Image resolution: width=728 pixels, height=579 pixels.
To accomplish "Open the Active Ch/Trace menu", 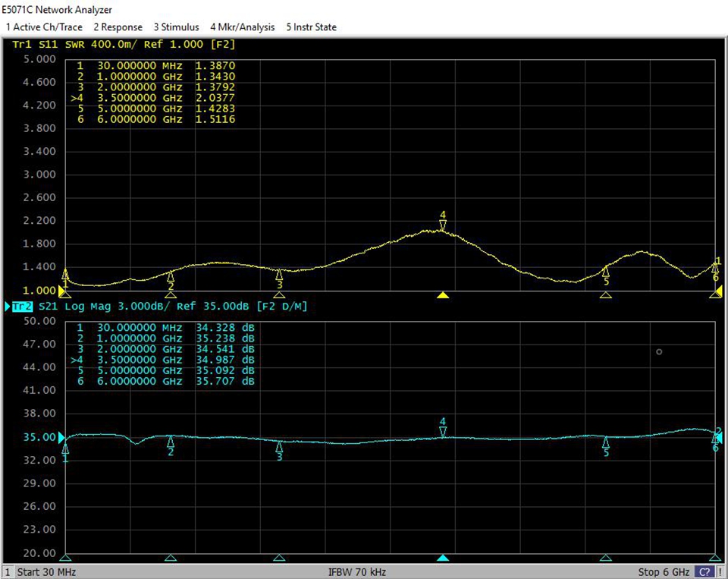I will coord(44,27).
